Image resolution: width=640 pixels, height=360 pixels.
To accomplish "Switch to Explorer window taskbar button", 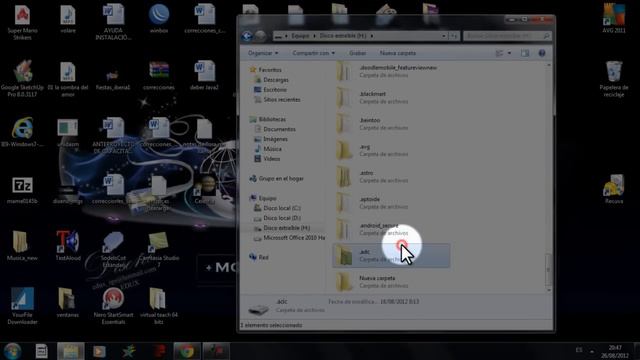I will (x=71, y=351).
